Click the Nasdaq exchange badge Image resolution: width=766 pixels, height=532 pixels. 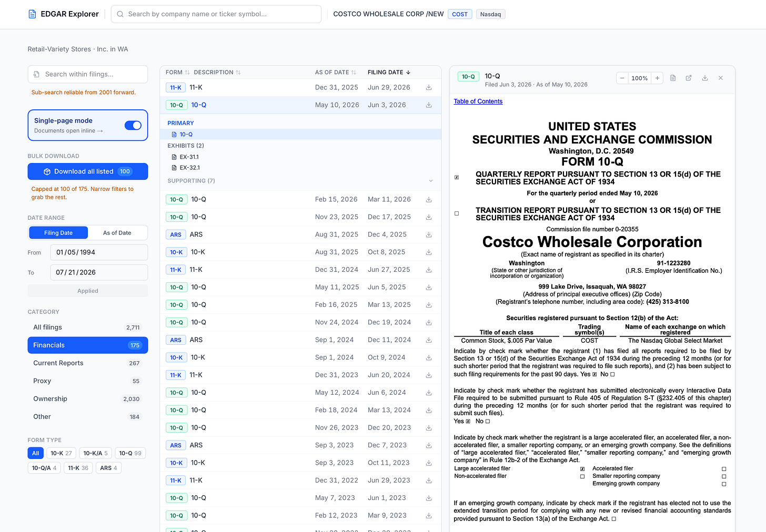pos(490,14)
